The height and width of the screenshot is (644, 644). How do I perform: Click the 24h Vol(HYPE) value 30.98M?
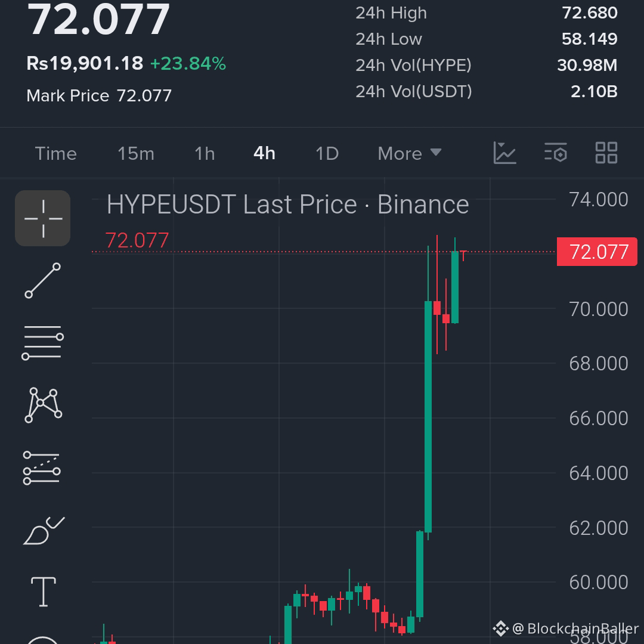click(587, 66)
